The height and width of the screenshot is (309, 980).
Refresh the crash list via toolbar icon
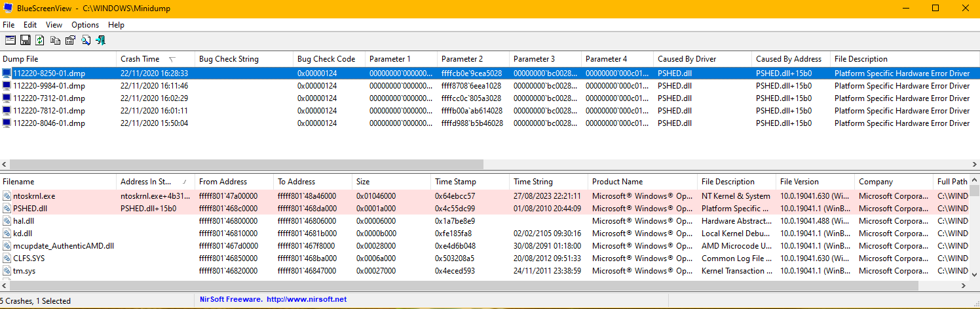tap(40, 40)
